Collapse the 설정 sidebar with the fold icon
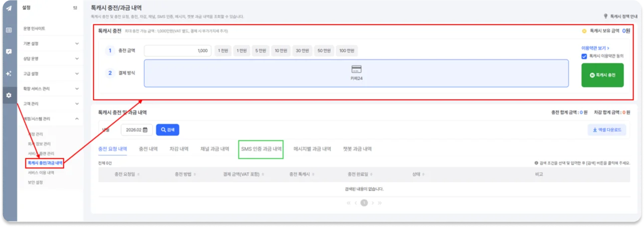 click(75, 8)
